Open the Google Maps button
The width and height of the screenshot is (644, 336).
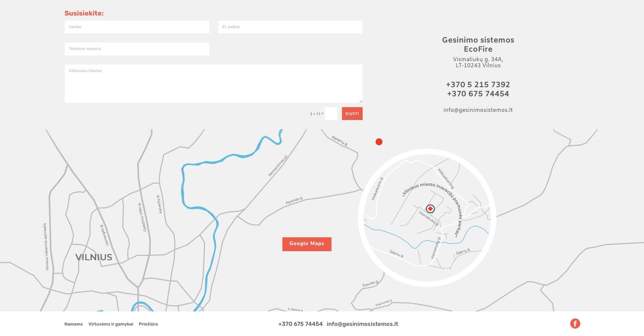point(307,244)
